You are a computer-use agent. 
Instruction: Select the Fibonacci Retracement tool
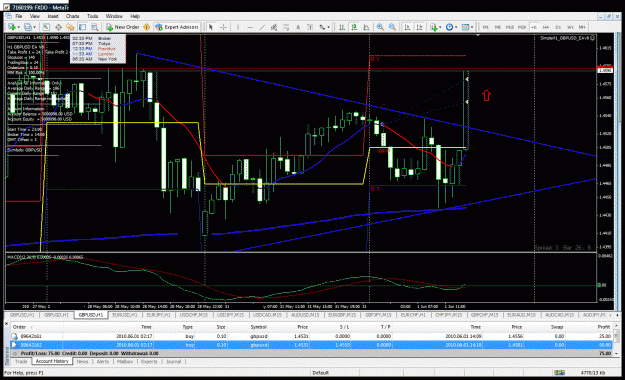coord(286,27)
